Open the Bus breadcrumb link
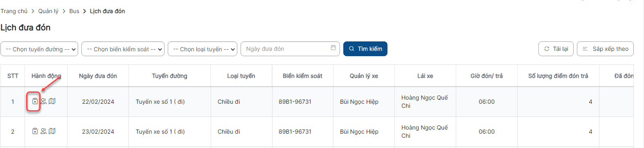Image resolution: width=644 pixels, height=148 pixels. [x=74, y=11]
